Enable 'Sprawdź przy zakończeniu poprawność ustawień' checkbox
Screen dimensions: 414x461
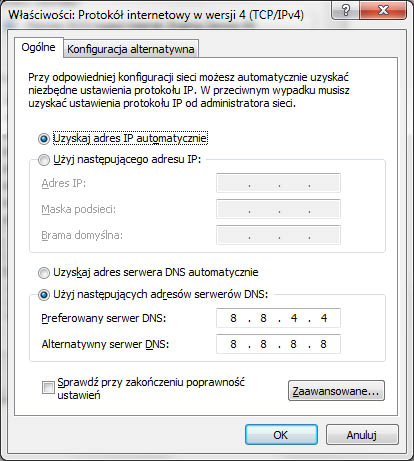tap(48, 388)
